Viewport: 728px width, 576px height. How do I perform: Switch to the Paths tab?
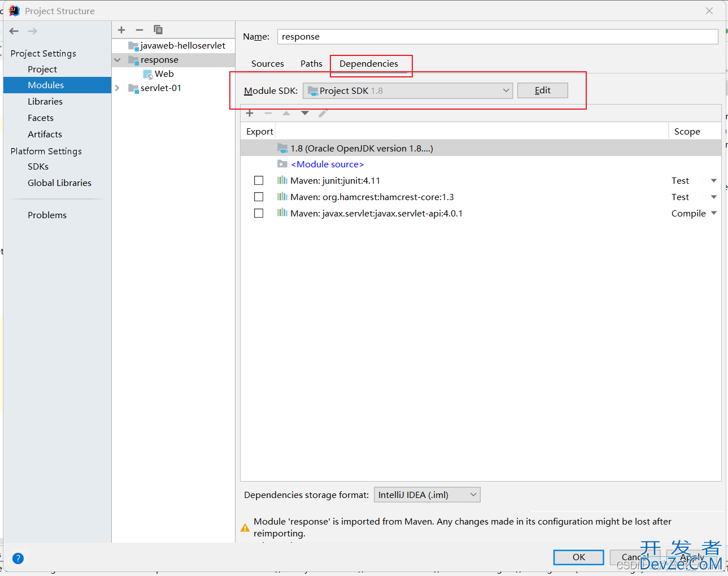pyautogui.click(x=311, y=64)
